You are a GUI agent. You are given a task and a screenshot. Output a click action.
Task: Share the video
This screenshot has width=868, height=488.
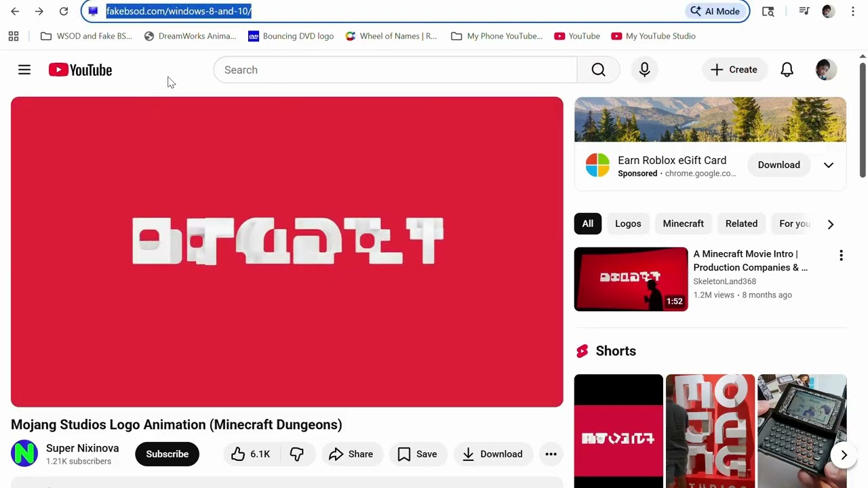(351, 454)
